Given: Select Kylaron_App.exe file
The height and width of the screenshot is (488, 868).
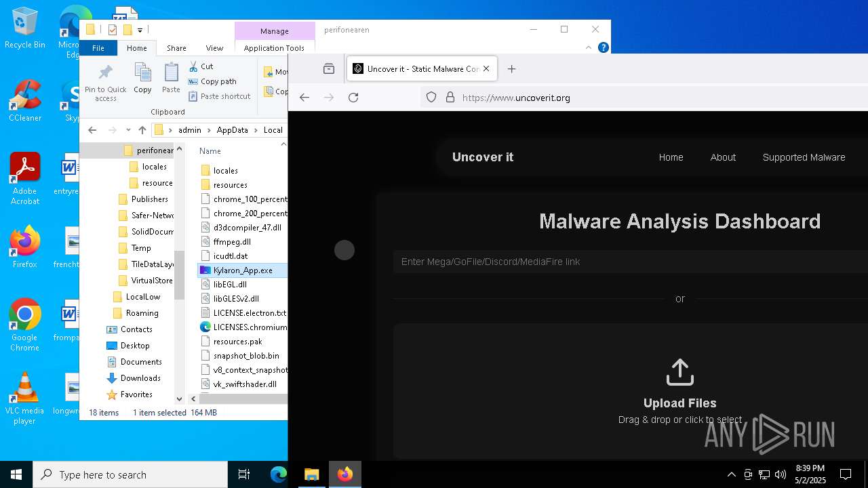Looking at the screenshot, I should pos(243,270).
